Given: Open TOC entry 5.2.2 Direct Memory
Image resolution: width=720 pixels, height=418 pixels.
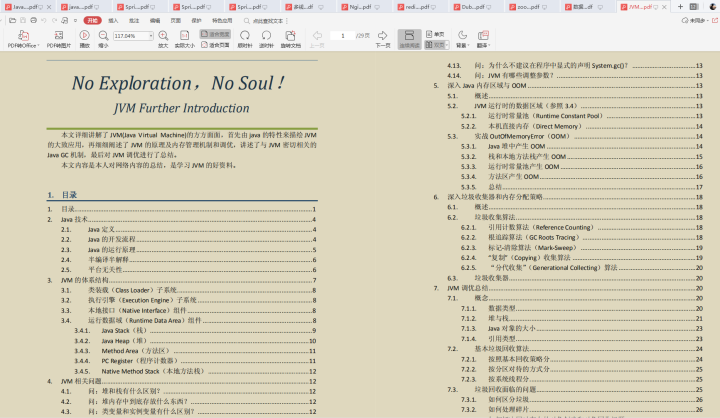Looking at the screenshot, I should click(x=582, y=126).
